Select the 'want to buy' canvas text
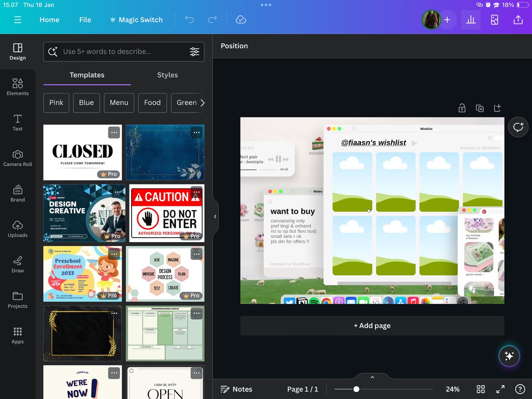This screenshot has width=532, height=399. 293,211
